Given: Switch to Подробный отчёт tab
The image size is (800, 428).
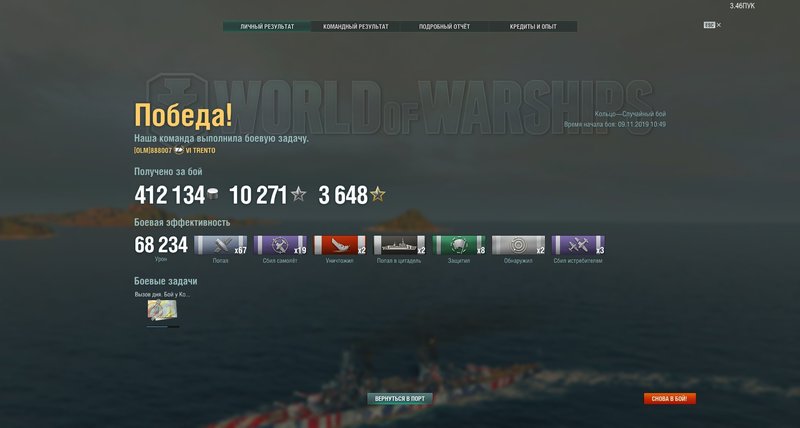Looking at the screenshot, I should (444, 27).
